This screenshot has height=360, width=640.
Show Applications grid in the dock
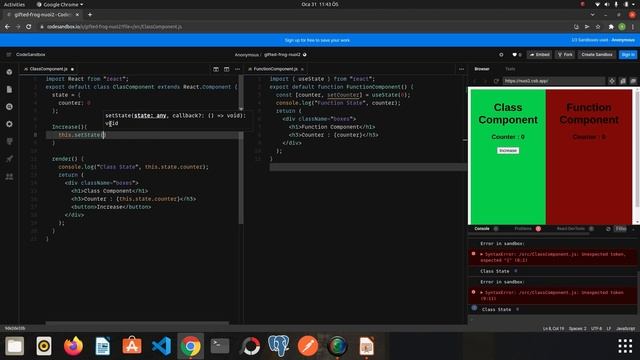625,346
